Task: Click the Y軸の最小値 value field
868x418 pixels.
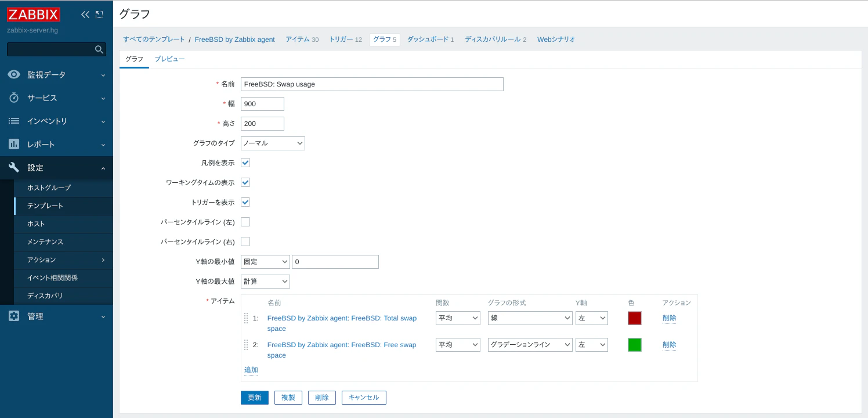Action: 335,262
